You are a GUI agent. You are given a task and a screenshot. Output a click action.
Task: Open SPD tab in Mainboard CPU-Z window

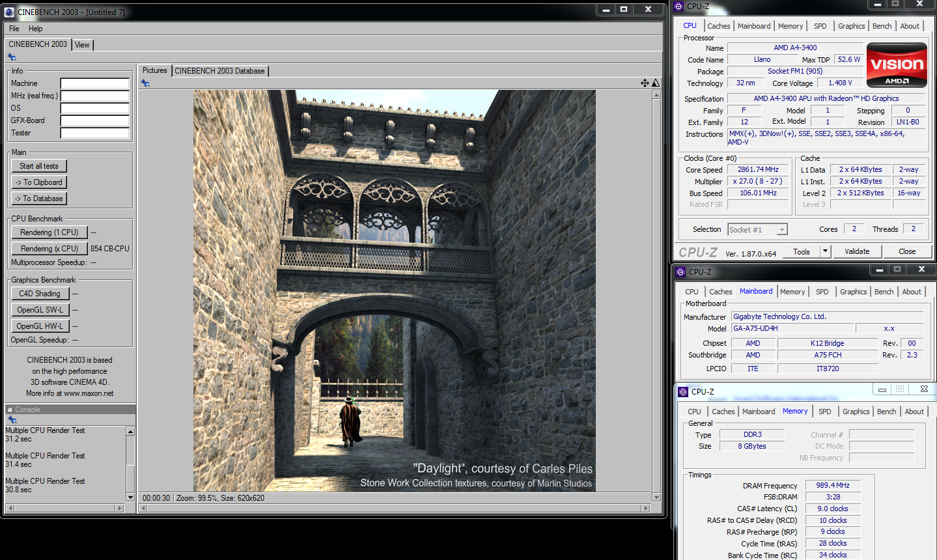point(822,292)
